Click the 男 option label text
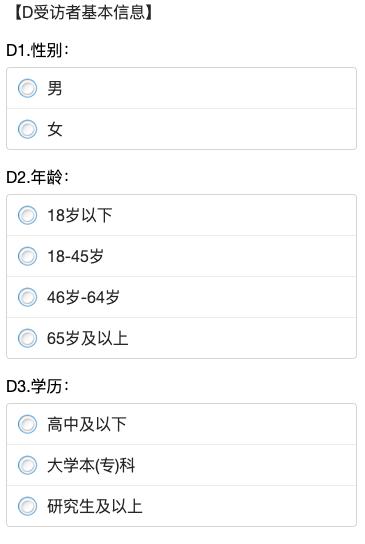This screenshot has width=365, height=544. [55, 88]
